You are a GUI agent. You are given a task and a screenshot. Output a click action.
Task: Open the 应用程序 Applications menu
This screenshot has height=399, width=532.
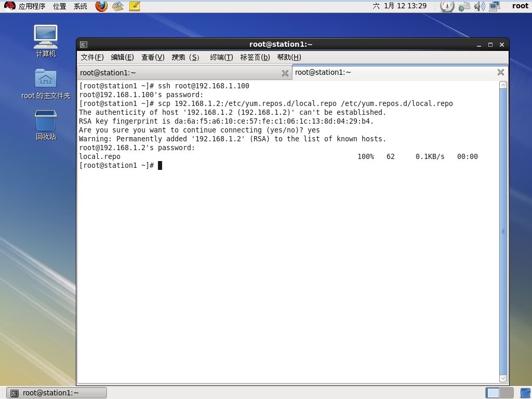coord(32,6)
